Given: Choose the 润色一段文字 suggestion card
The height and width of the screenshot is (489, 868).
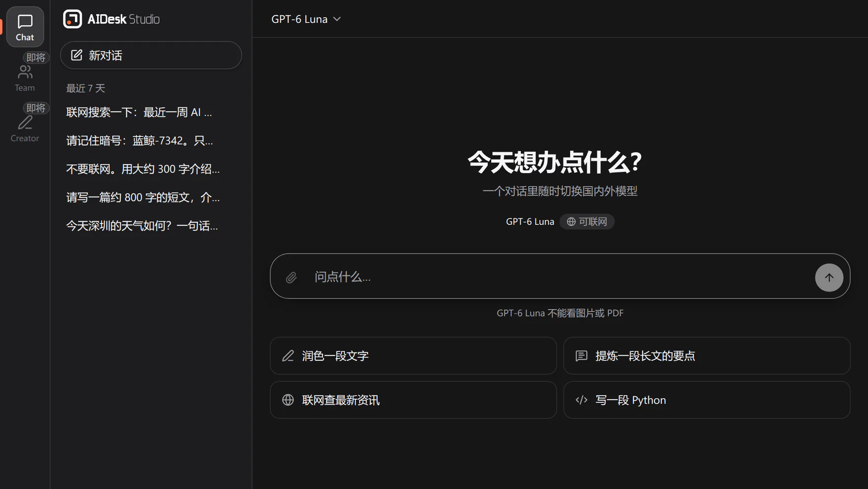Looking at the screenshot, I should pyautogui.click(x=413, y=356).
